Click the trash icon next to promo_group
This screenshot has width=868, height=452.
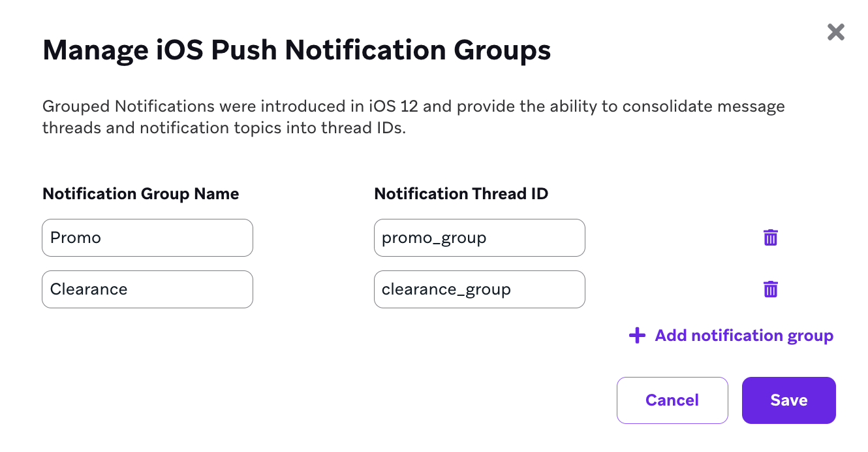point(770,238)
